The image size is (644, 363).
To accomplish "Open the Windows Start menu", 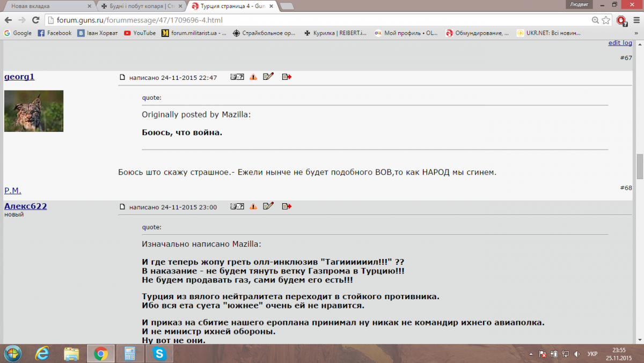I will tap(13, 354).
